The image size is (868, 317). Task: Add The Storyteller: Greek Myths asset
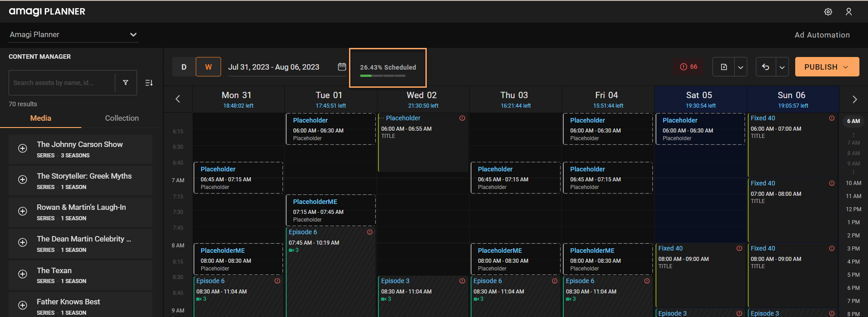tap(23, 180)
